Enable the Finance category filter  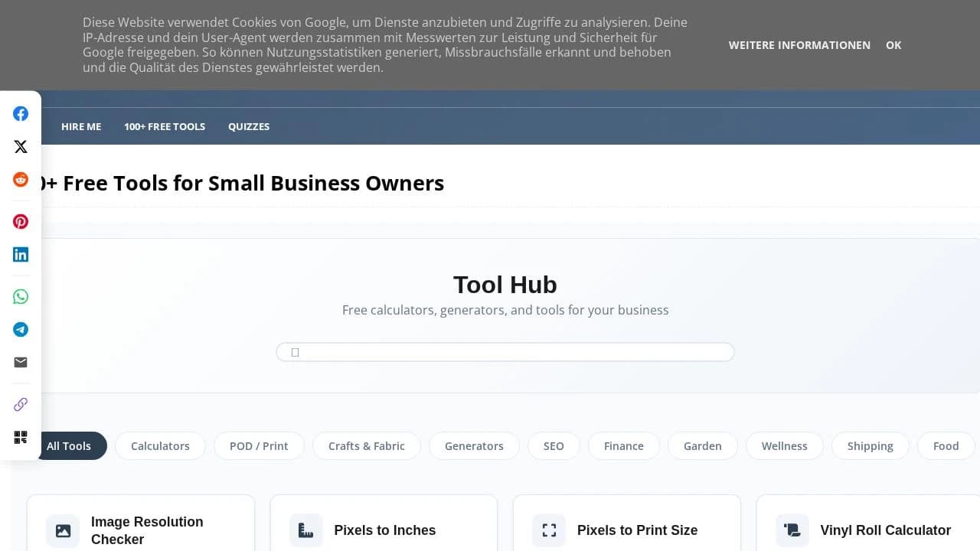623,446
